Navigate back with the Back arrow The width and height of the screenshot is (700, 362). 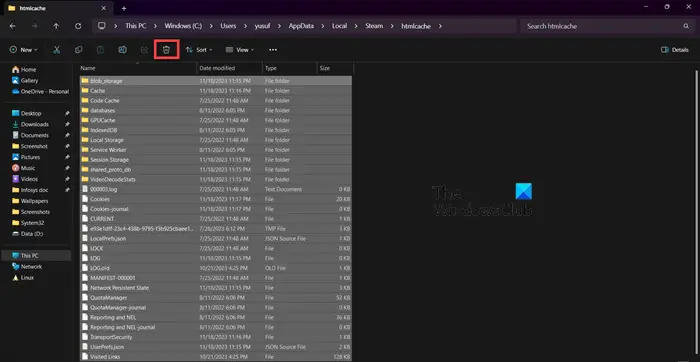point(12,26)
